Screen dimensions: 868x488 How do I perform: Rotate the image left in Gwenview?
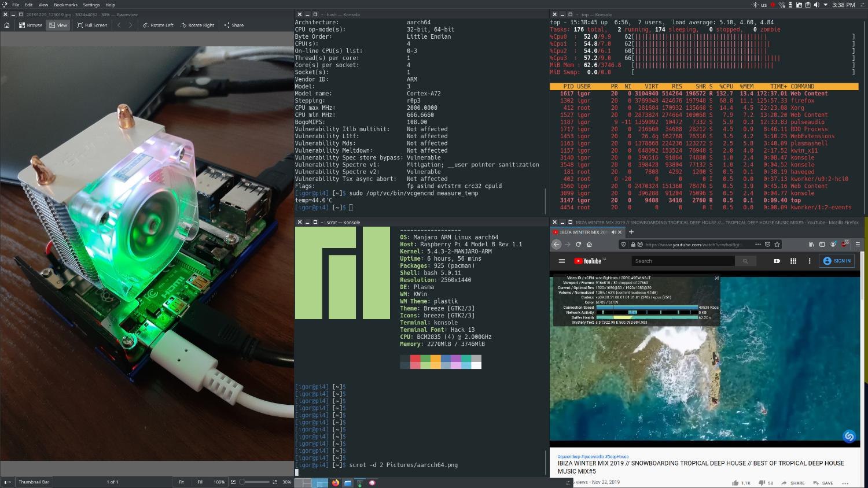(158, 25)
